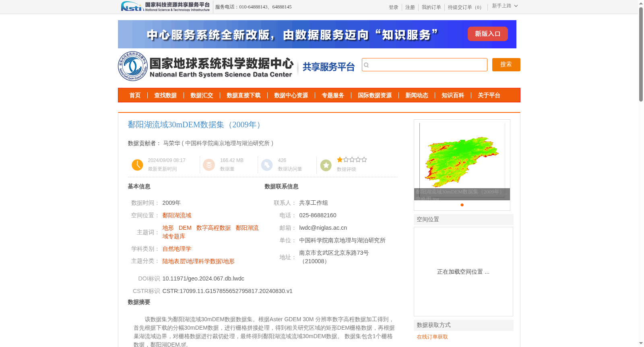Open the 数据汇交 menu item
The width and height of the screenshot is (644, 347).
202,96
